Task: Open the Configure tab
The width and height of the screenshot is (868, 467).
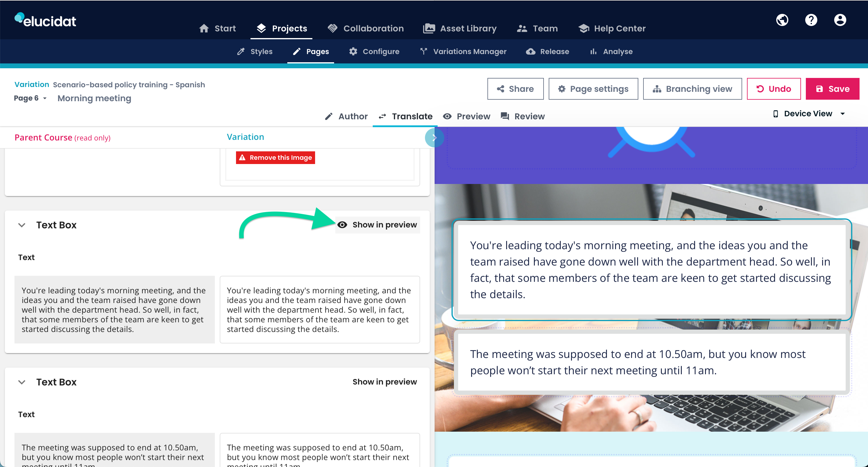Action: point(374,52)
